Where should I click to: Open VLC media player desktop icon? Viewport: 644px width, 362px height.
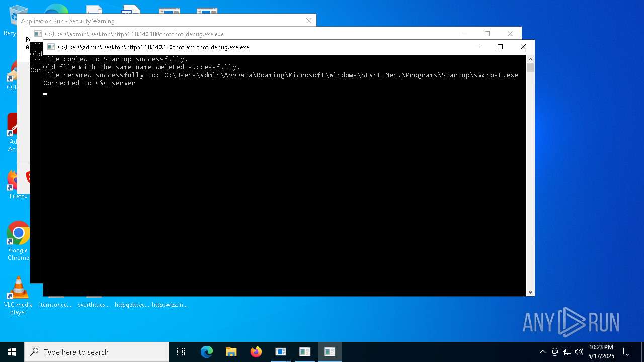click(x=18, y=296)
